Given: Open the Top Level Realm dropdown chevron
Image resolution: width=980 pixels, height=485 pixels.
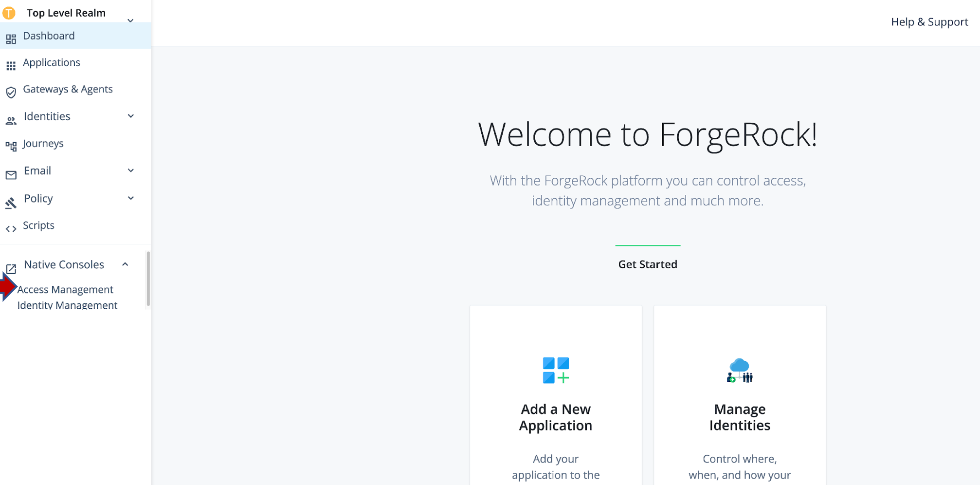Looking at the screenshot, I should point(130,20).
